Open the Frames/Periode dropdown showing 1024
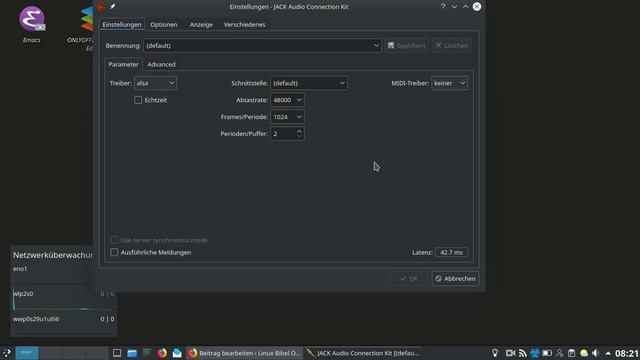640x360 pixels. coord(287,117)
